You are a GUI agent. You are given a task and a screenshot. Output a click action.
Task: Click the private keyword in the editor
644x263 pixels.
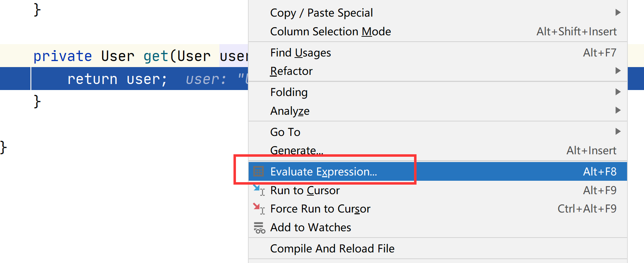[x=62, y=56]
